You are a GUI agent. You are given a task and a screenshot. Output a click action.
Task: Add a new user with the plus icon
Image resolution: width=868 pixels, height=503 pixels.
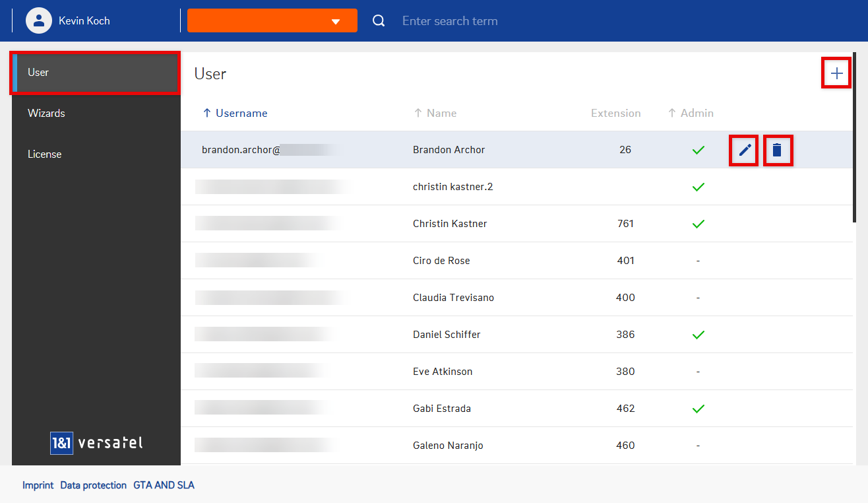coord(836,73)
